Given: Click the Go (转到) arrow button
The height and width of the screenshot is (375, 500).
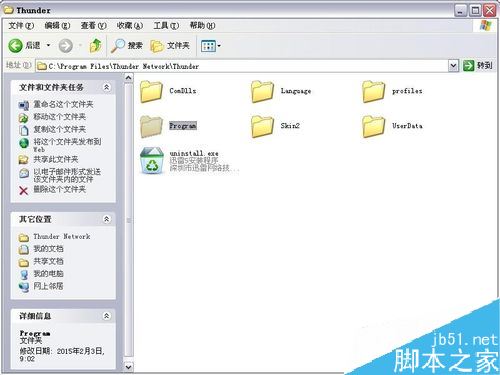Looking at the screenshot, I should pyautogui.click(x=469, y=66).
